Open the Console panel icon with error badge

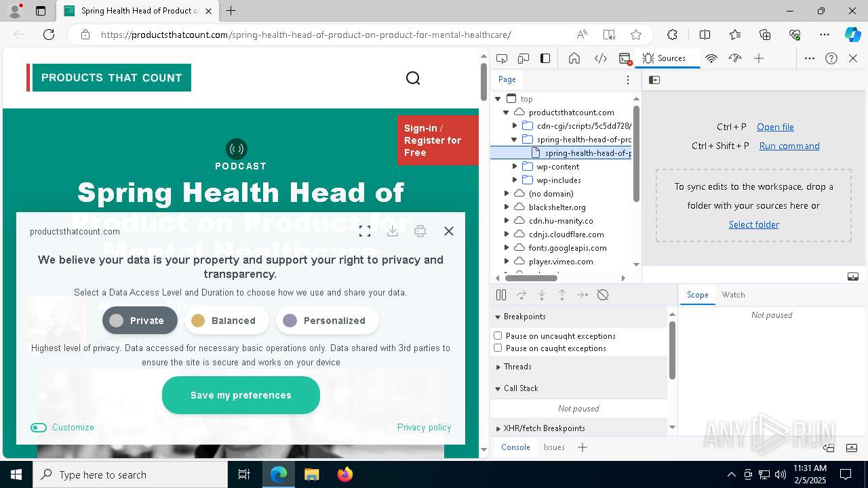(625, 58)
